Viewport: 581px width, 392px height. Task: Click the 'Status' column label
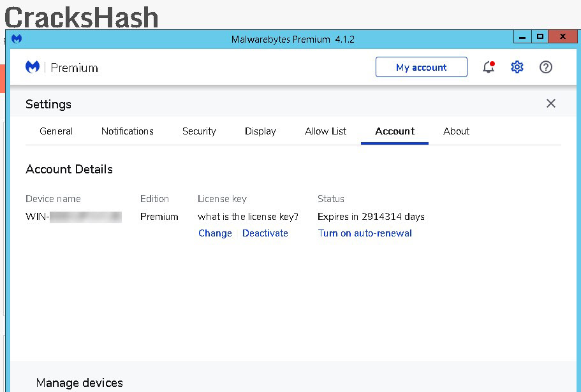(330, 199)
